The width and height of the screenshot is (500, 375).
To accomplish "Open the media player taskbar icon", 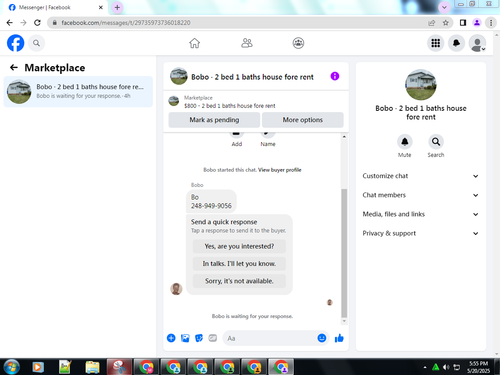I will [38, 367].
